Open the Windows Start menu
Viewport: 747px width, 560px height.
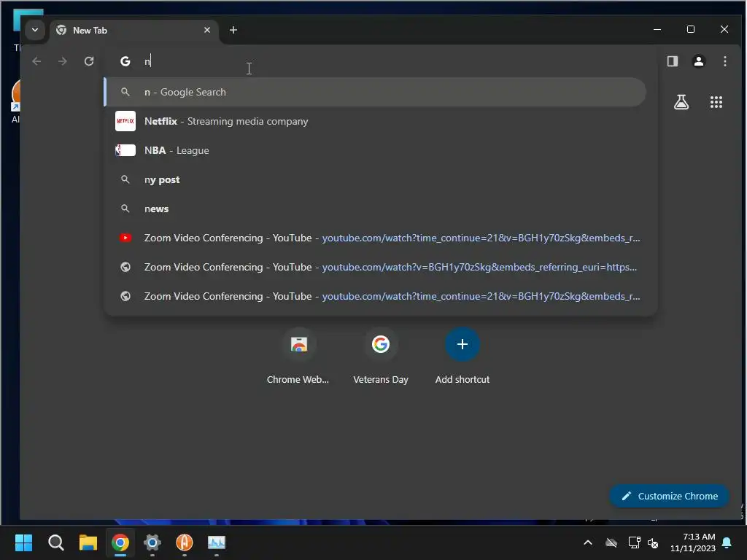pyautogui.click(x=23, y=542)
